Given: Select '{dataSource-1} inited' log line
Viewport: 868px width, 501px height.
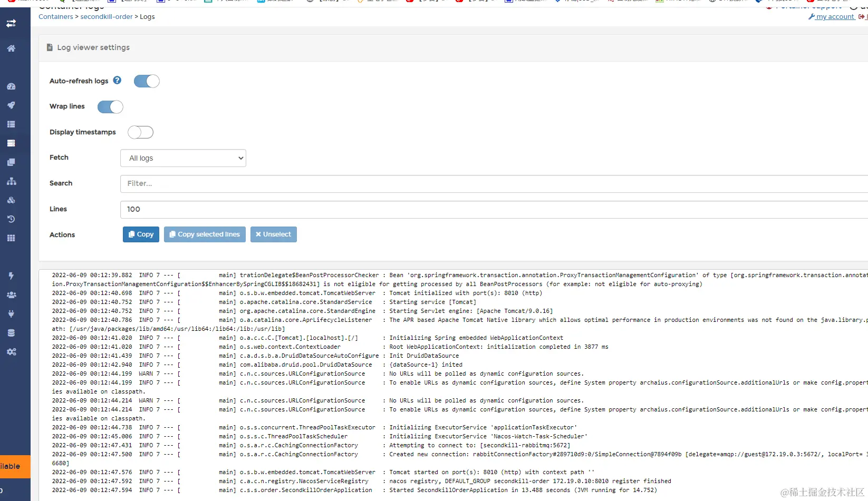Looking at the screenshot, I should tap(257, 365).
